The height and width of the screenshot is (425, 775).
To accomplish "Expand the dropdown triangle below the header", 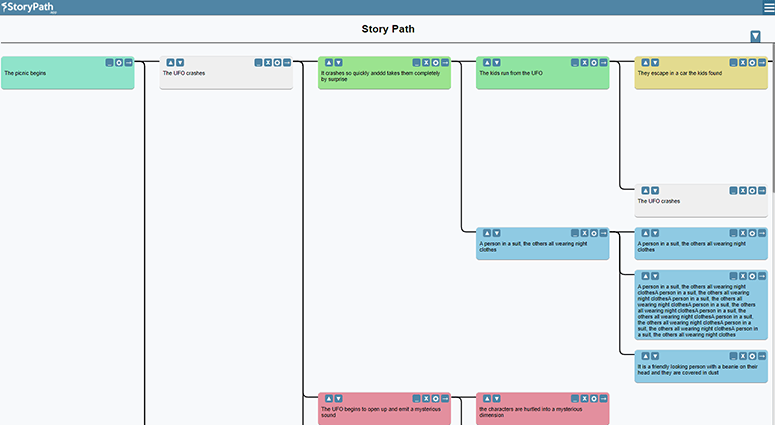I will tap(755, 36).
